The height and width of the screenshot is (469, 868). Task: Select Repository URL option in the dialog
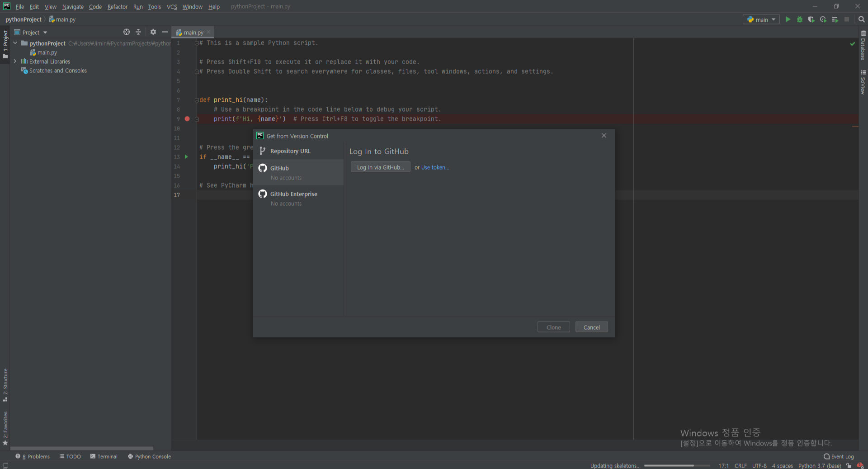click(x=298, y=151)
